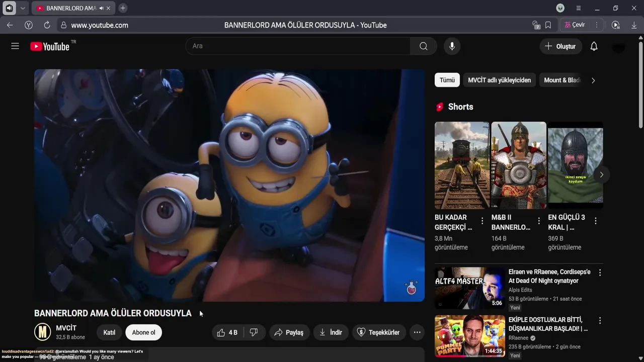Click the address bar URL
This screenshot has width=644, height=362.
pyautogui.click(x=100, y=25)
